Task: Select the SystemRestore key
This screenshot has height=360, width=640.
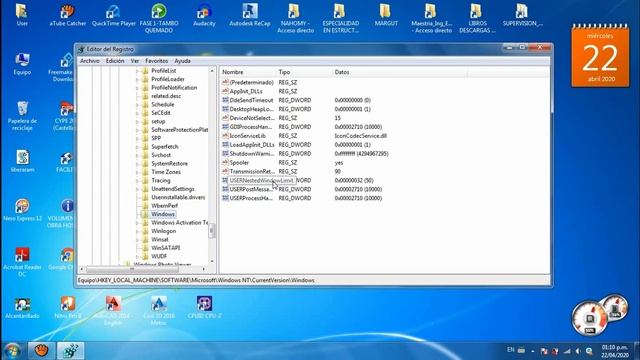Action: 169,163
